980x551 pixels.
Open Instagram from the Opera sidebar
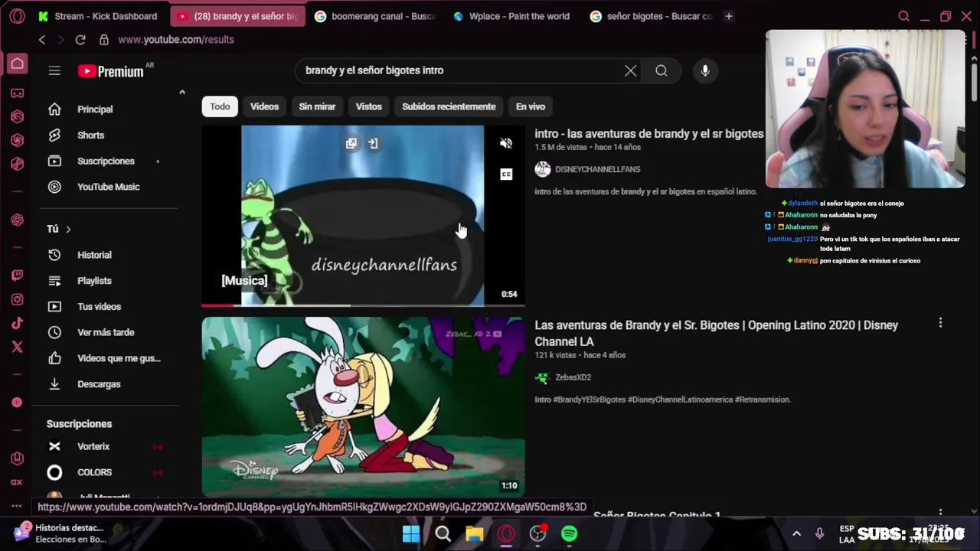click(x=17, y=299)
